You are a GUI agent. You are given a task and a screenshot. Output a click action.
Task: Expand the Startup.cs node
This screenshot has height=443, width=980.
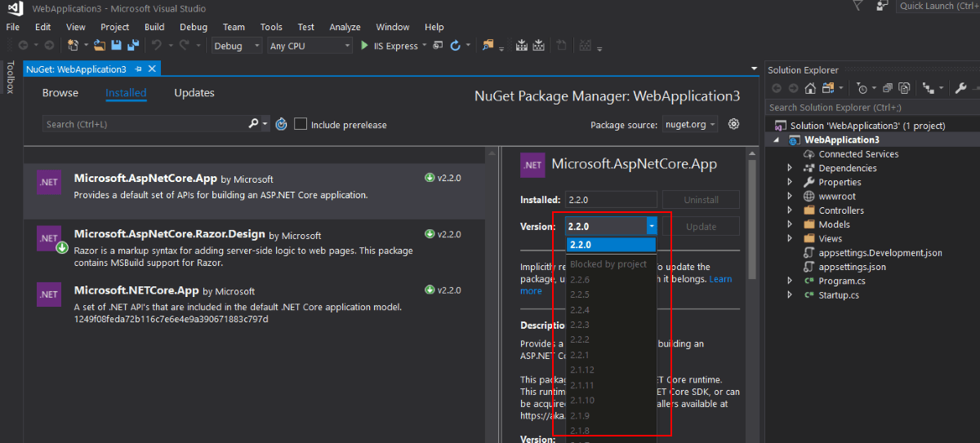click(790, 295)
